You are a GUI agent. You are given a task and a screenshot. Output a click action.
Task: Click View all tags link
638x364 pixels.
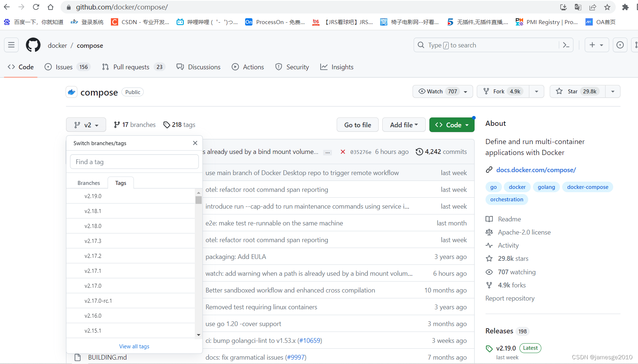(134, 346)
